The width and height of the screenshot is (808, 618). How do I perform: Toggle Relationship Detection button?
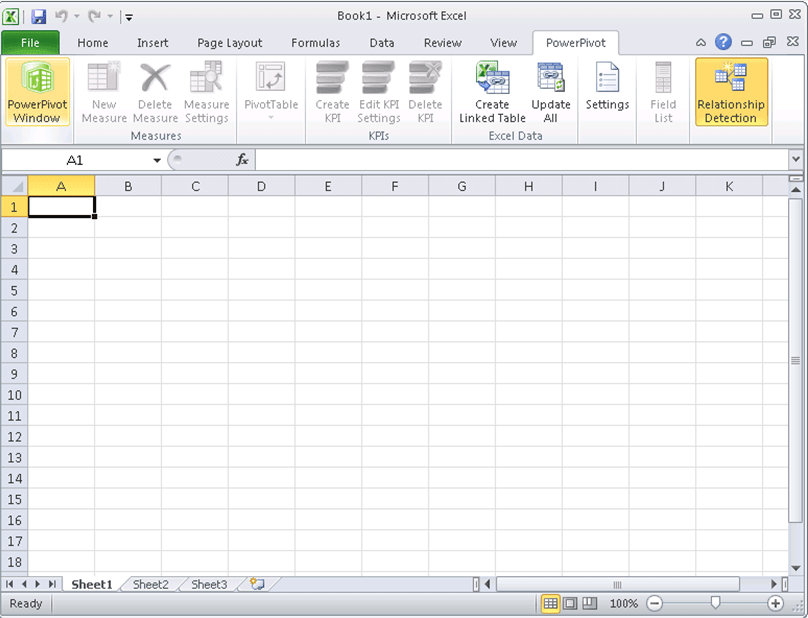point(731,92)
